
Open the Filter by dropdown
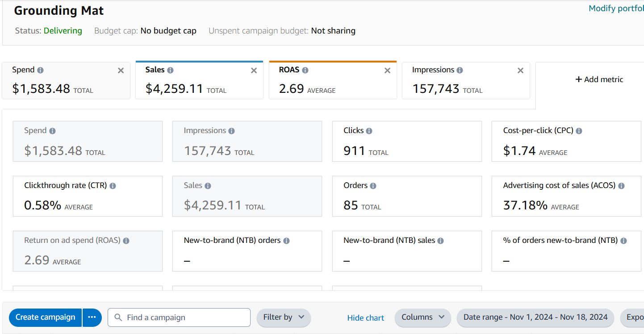(284, 317)
